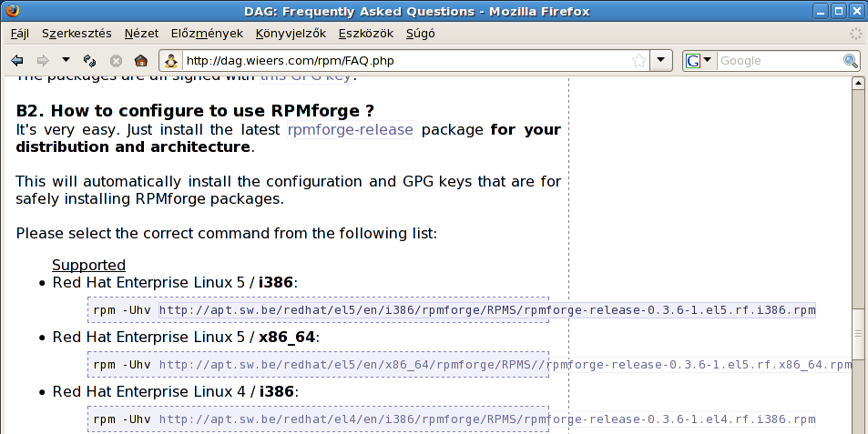Click the Forward navigation arrow
This screenshot has height=434, width=868.
(x=42, y=61)
